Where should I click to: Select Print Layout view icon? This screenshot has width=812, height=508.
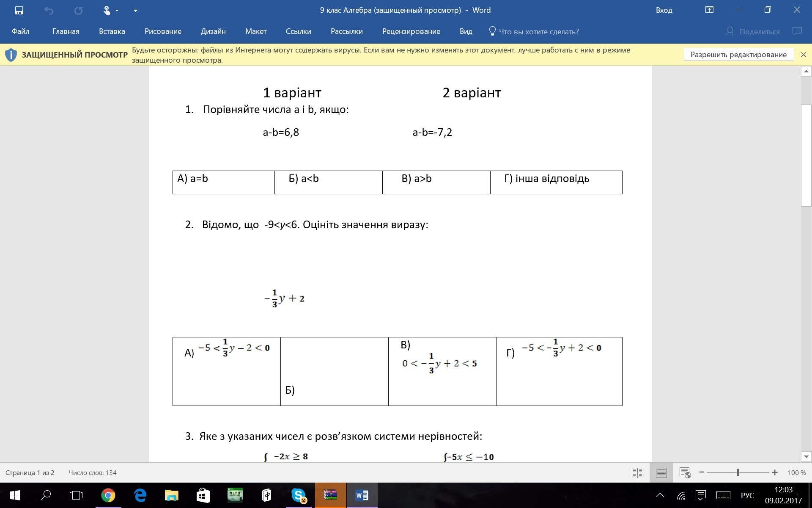661,472
